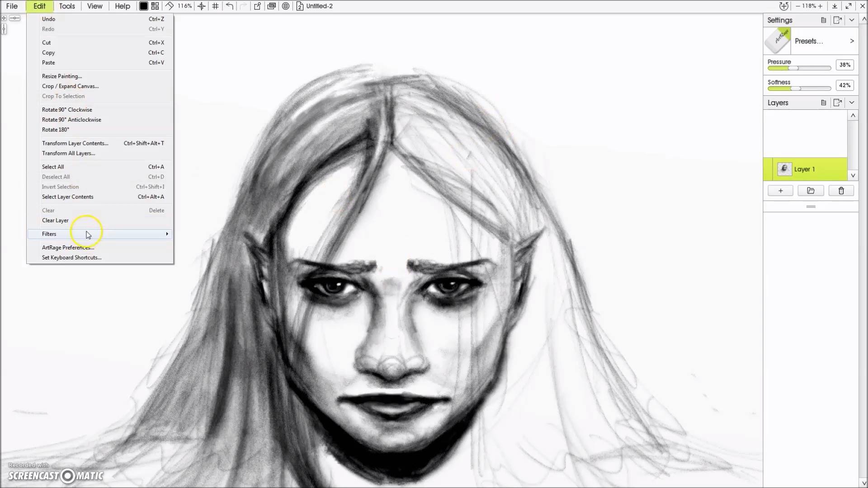Click the canvas rotation icon beside 116%
Image resolution: width=868 pixels, height=488 pixels.
170,6
